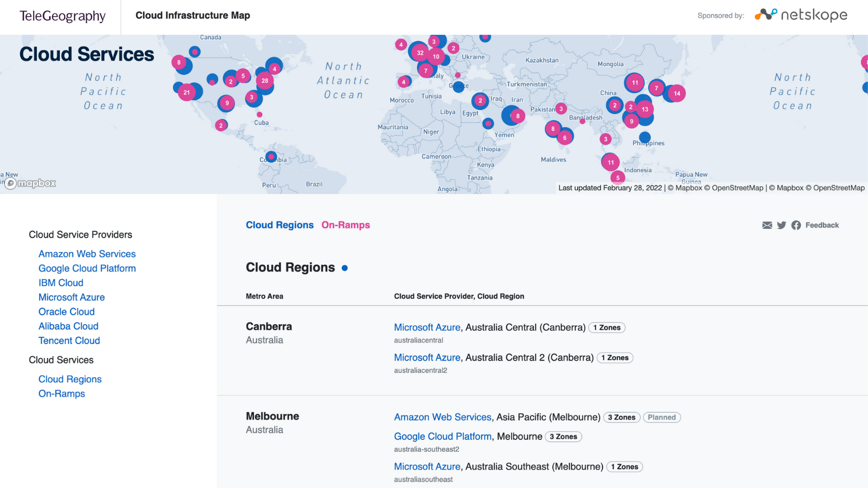Click the Metro Area column header

tap(264, 296)
